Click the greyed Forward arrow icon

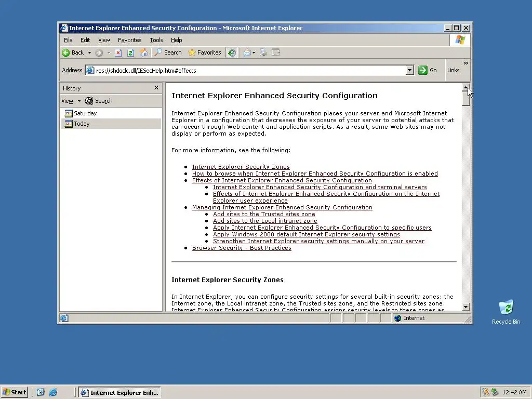[99, 52]
